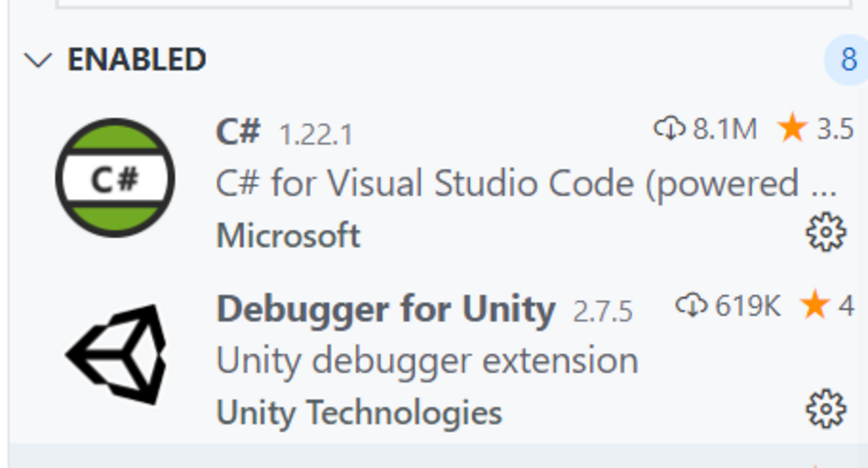Click the C# version number 1.22.1
Image resolution: width=868 pixels, height=468 pixels.
tap(315, 136)
